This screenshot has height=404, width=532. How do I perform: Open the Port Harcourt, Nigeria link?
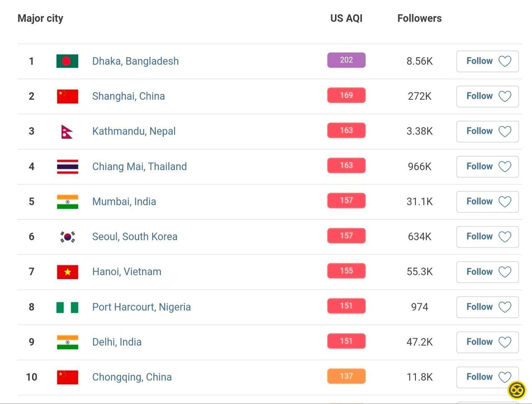(x=142, y=307)
